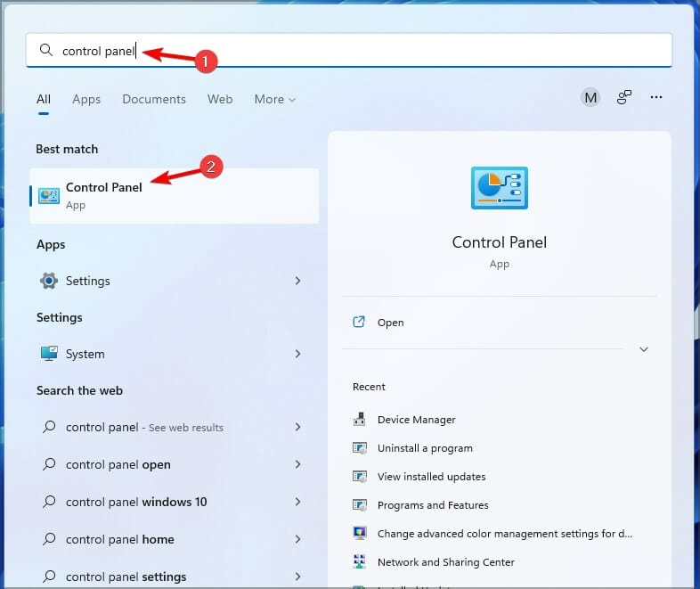Switch to the Web tab
The height and width of the screenshot is (589, 700).
point(220,99)
